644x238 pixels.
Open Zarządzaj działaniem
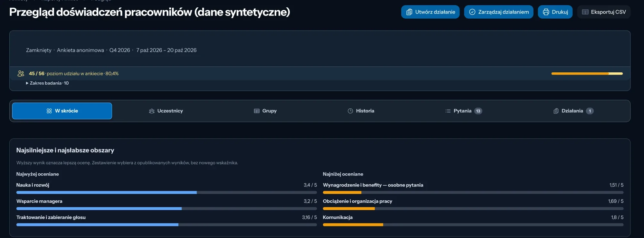[x=499, y=12]
